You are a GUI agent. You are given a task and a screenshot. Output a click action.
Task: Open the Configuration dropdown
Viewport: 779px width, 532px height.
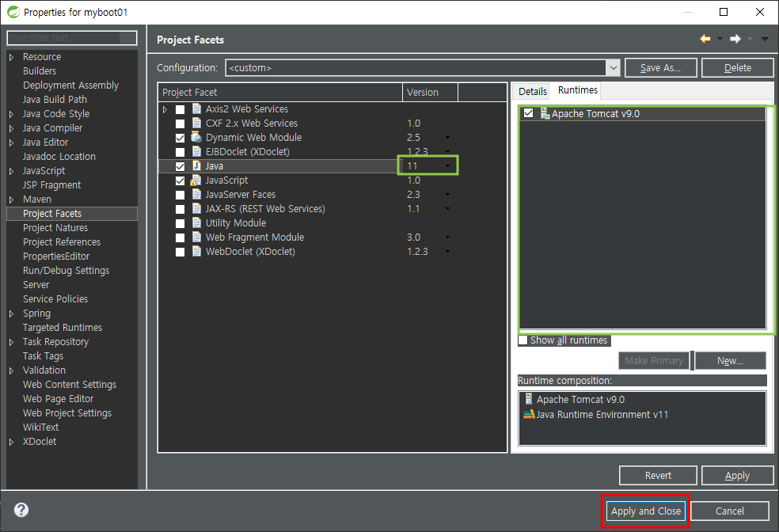click(613, 67)
